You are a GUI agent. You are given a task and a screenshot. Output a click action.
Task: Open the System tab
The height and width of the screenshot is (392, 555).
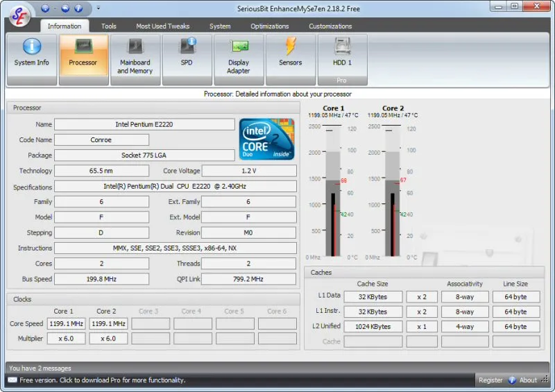point(220,26)
